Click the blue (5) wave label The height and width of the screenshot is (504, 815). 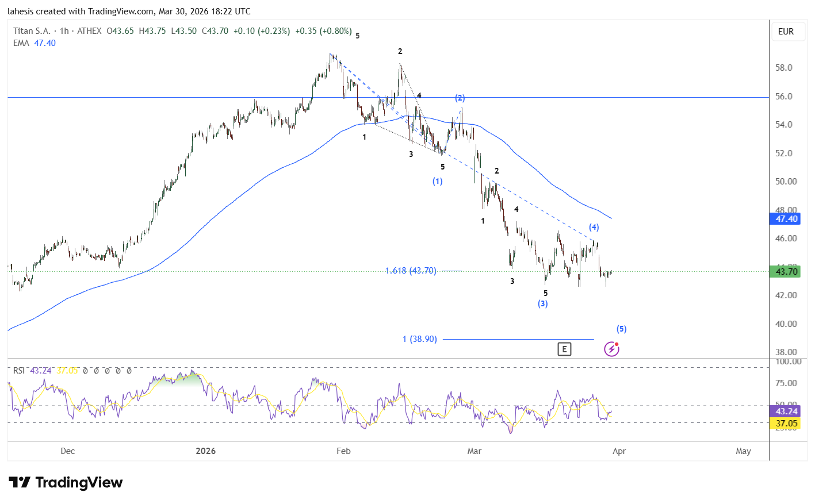(621, 329)
